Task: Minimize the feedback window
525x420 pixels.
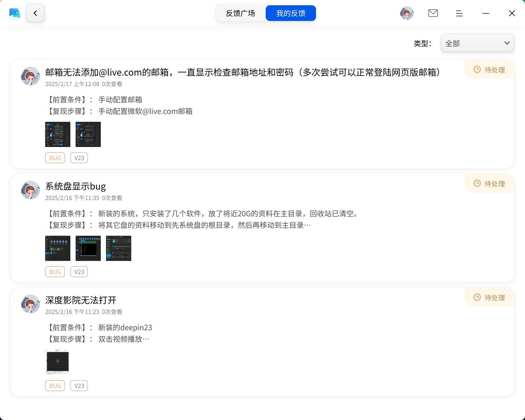Action: tap(486, 13)
